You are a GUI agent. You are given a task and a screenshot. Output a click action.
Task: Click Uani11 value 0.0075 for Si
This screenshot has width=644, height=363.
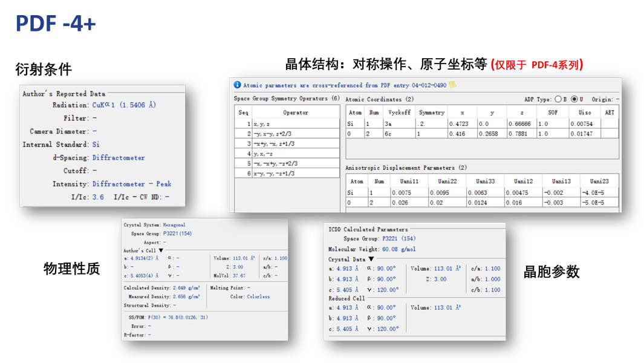coord(409,192)
